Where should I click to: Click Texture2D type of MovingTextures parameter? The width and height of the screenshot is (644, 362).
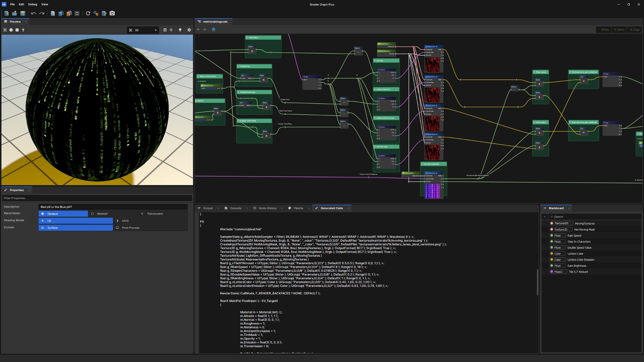(561, 224)
